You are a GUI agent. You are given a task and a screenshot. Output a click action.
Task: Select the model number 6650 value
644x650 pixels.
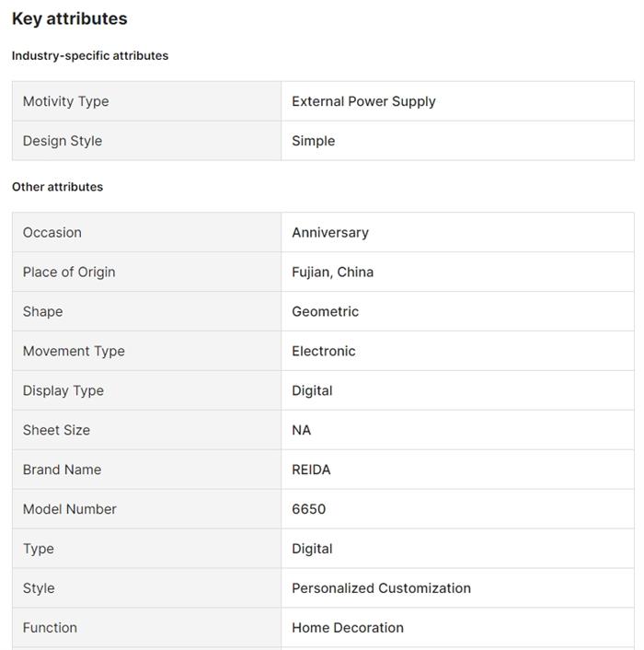click(309, 510)
